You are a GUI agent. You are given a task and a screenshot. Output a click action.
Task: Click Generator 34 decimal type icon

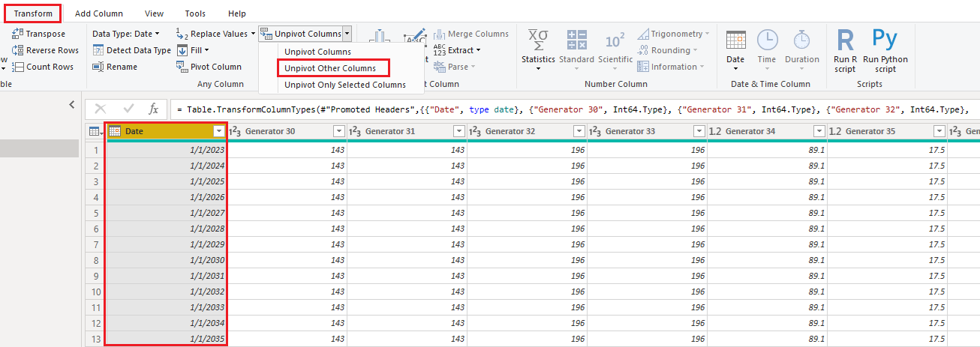(715, 132)
